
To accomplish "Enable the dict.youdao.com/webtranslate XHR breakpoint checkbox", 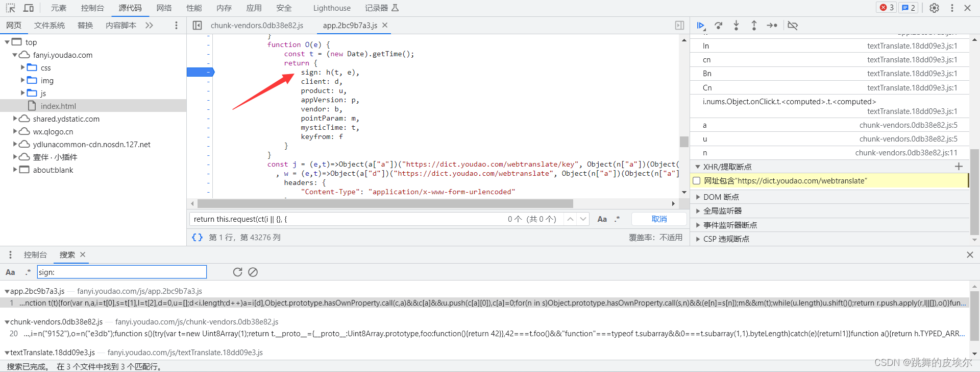I will point(696,181).
